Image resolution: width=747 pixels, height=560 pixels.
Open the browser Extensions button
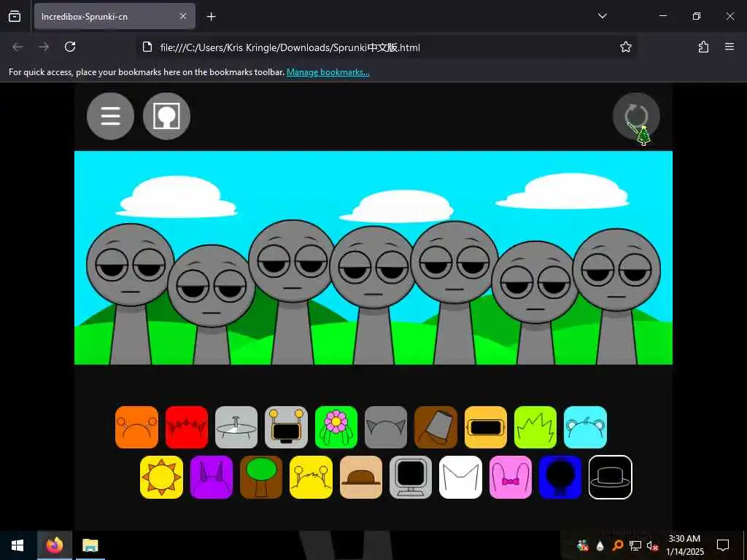click(703, 47)
